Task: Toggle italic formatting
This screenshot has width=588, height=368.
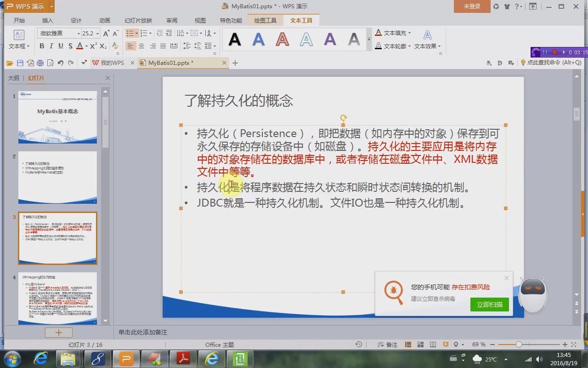Action: pyautogui.click(x=51, y=46)
